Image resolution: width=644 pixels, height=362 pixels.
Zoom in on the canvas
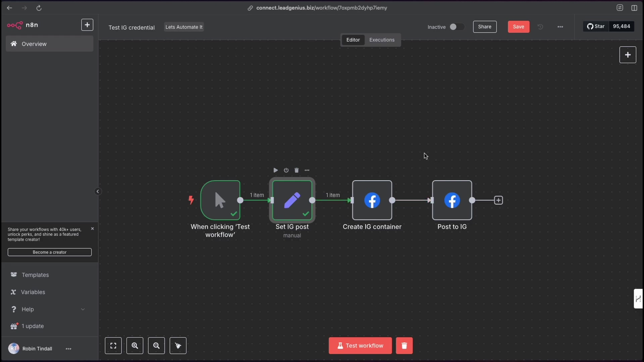tap(135, 346)
